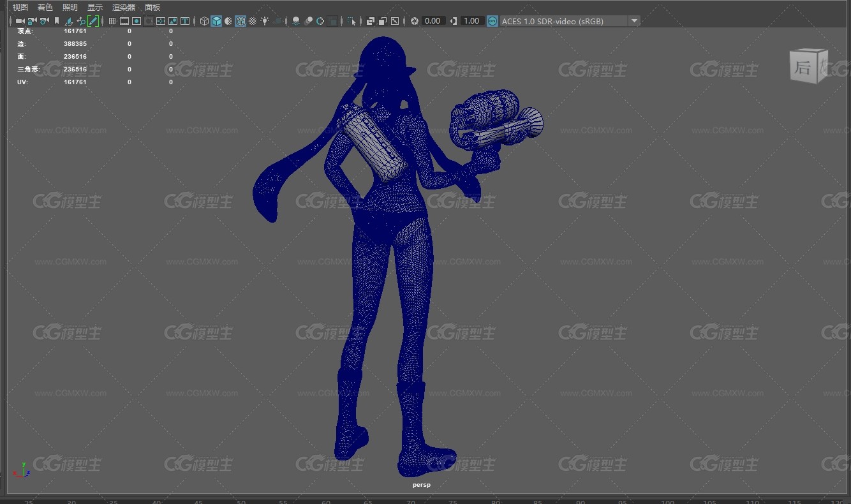Open the 着色 menu
The height and width of the screenshot is (504, 851).
(45, 7)
